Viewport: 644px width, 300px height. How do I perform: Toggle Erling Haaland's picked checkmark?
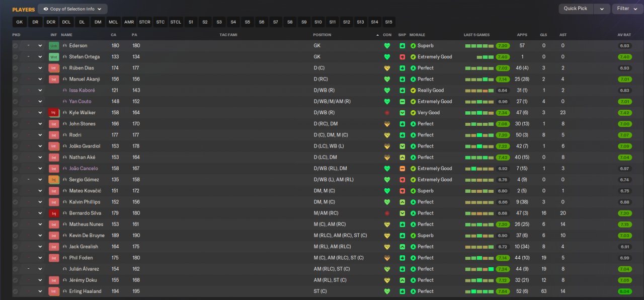click(x=15, y=291)
